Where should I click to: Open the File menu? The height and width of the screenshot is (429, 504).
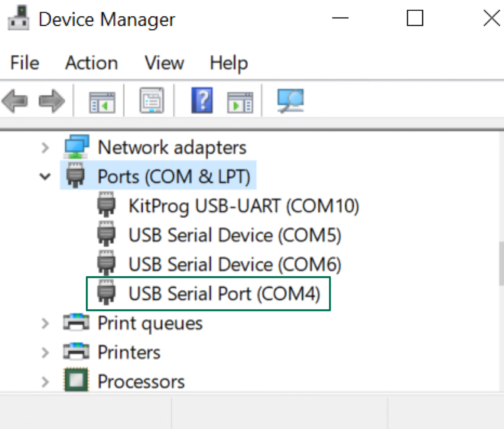(24, 63)
